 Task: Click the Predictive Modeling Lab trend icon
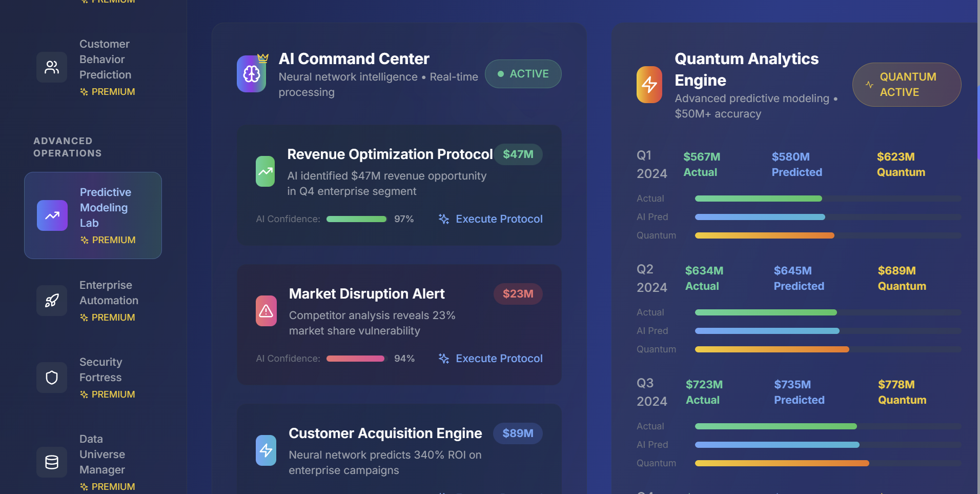(x=52, y=215)
